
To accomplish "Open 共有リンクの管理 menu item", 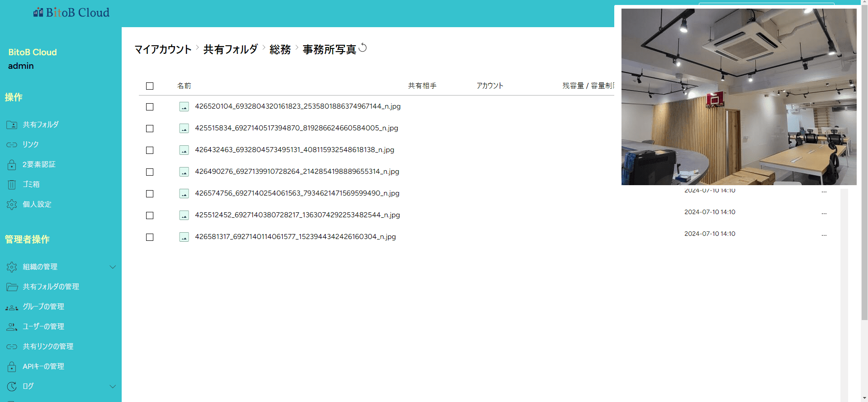I will [48, 346].
